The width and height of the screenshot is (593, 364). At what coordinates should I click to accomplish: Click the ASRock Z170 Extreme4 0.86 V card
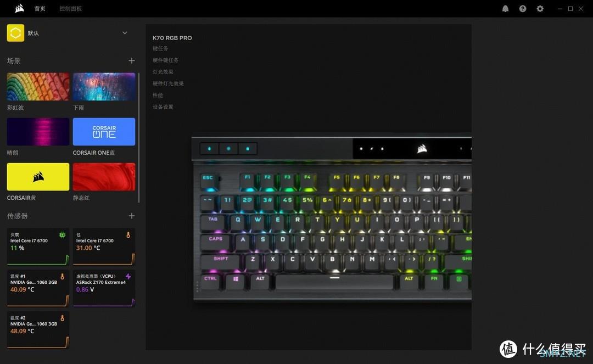[104, 288]
